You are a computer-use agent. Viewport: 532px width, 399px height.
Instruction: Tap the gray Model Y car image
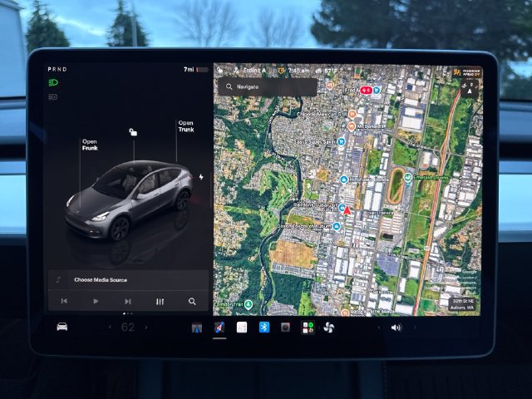pos(130,200)
